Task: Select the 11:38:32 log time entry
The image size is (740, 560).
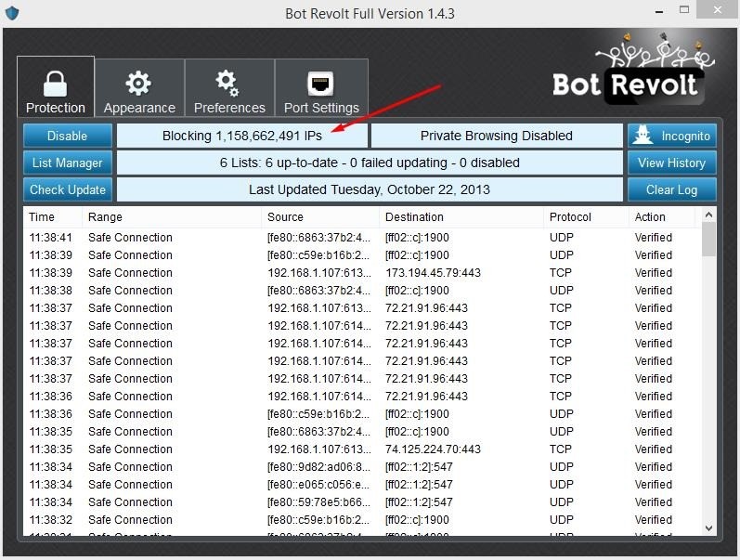Action: [x=50, y=520]
